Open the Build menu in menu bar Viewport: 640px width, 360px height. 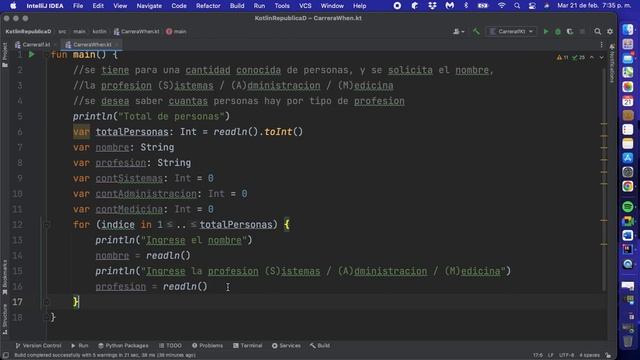pyautogui.click(x=237, y=6)
